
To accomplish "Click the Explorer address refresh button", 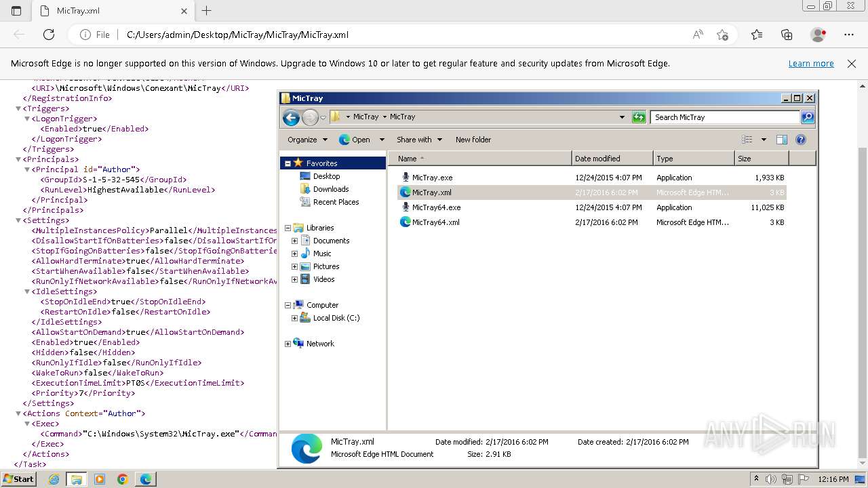I will (639, 117).
